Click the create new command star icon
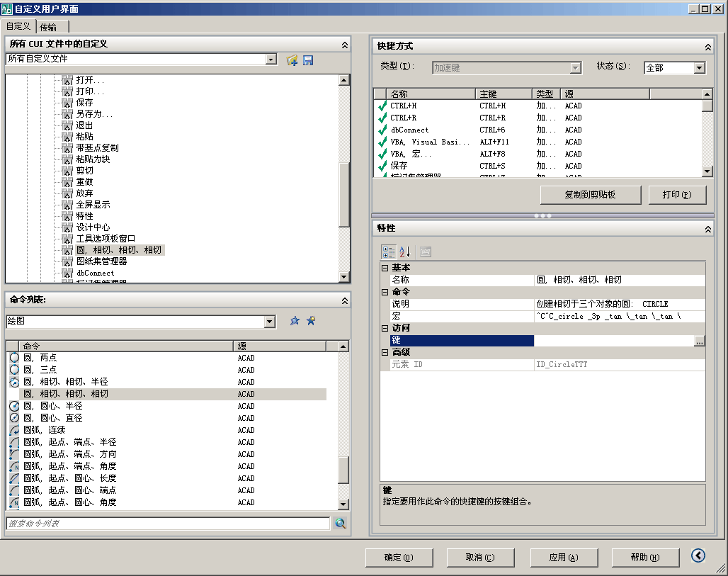 pos(311,321)
